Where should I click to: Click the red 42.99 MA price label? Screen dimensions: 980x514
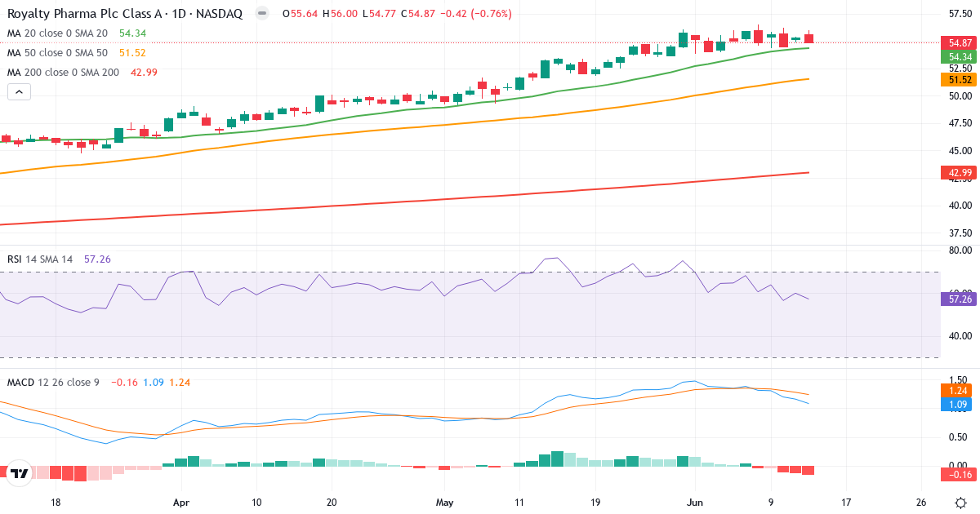957,172
